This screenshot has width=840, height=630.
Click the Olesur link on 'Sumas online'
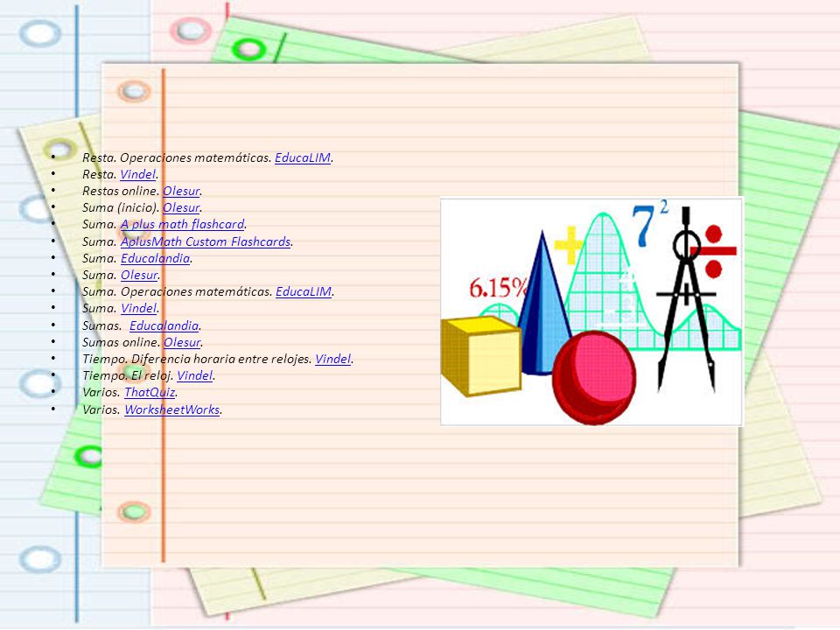182,342
